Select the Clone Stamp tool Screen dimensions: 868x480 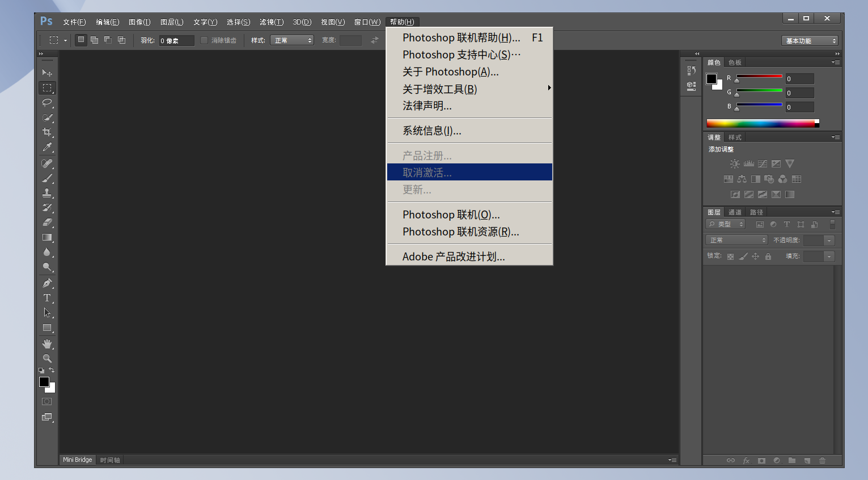(x=47, y=193)
